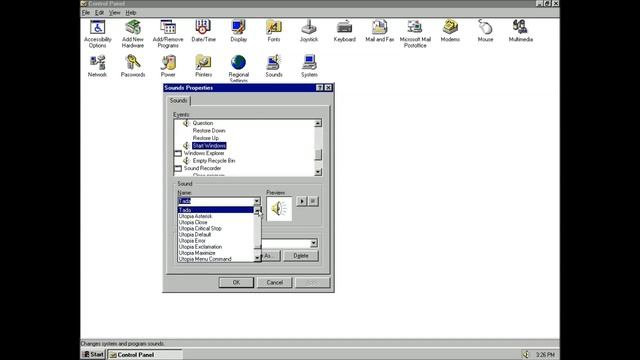Select the Sound Recorder events group
The width and height of the screenshot is (640, 360).
[x=202, y=168]
